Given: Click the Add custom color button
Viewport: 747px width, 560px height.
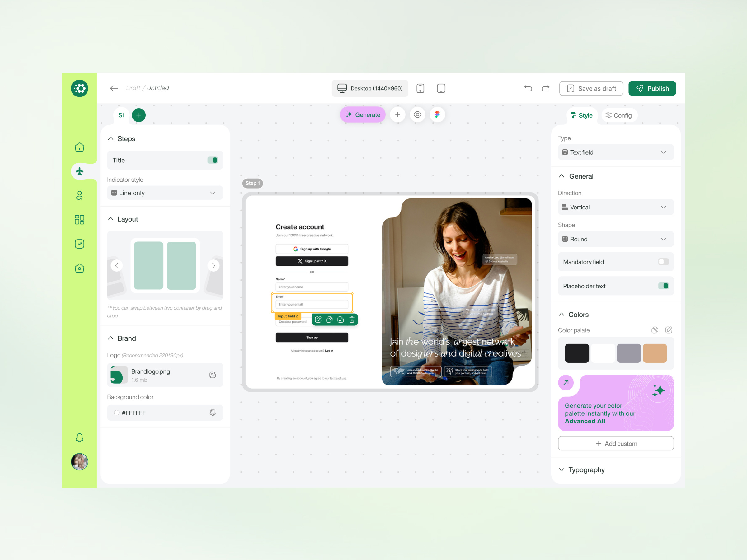Looking at the screenshot, I should coord(615,443).
